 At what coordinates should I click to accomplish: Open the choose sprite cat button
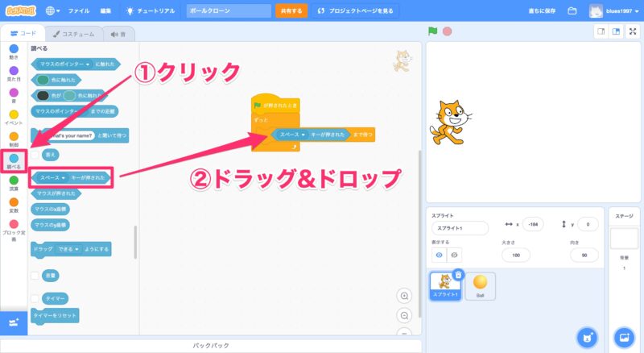click(x=587, y=336)
